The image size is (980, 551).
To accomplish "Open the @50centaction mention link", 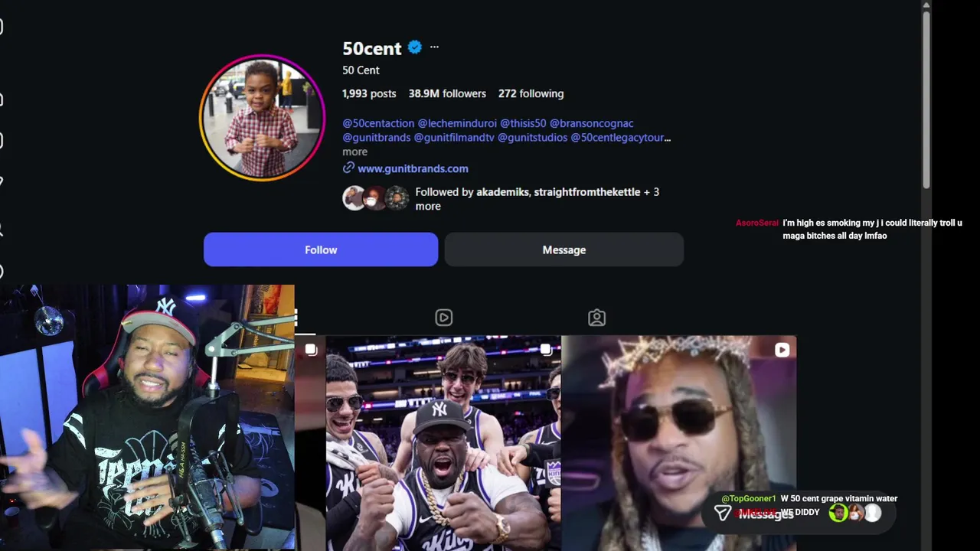I will pos(378,123).
